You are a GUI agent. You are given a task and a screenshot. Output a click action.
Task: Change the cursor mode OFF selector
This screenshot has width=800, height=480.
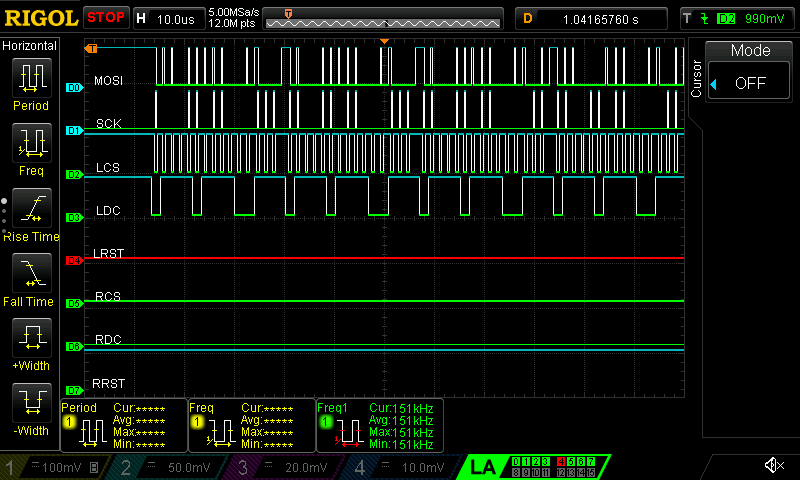749,82
